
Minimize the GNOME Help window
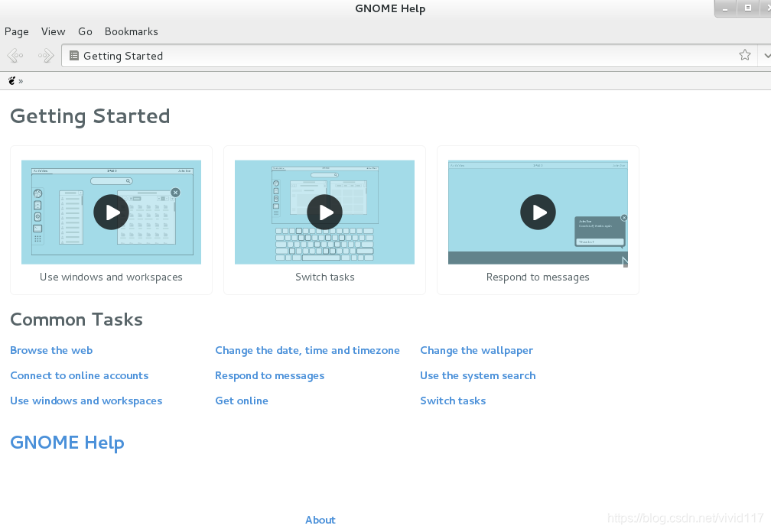point(725,8)
